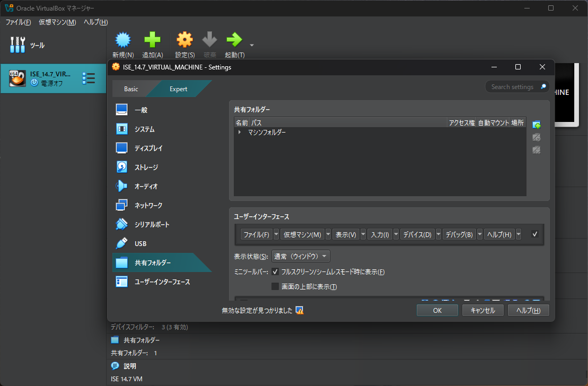The image size is (588, 386).
Task: Open the dropdown arrow next to ヘルプ(H) button
Action: click(x=519, y=234)
